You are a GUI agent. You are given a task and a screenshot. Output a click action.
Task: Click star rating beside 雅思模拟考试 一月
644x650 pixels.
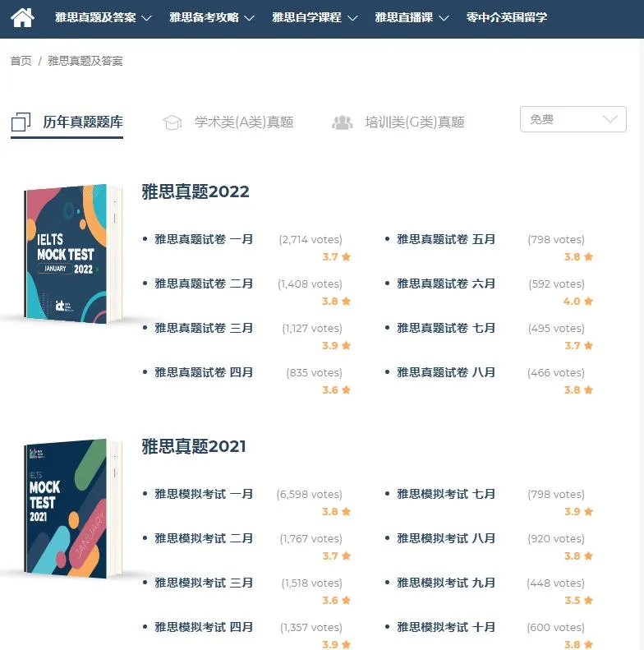tap(337, 512)
